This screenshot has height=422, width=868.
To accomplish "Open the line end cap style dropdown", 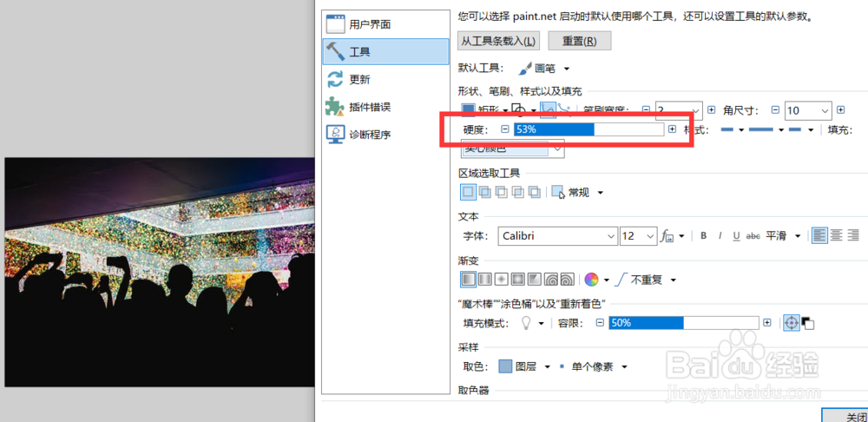I will pyautogui.click(x=800, y=129).
